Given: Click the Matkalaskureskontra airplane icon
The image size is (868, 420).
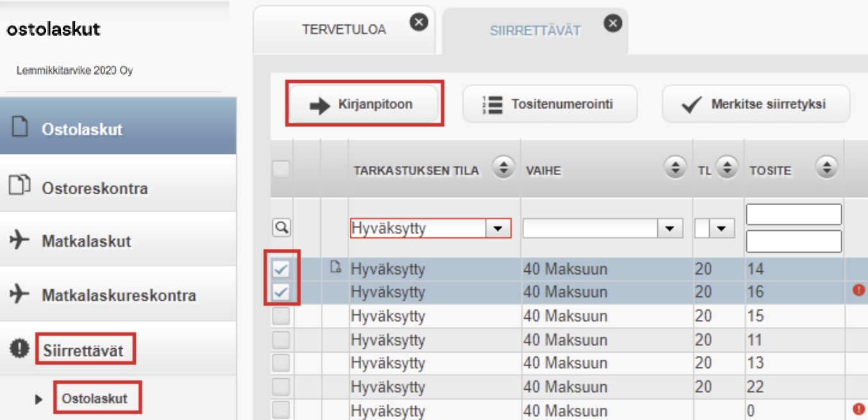Looking at the screenshot, I should click(20, 294).
